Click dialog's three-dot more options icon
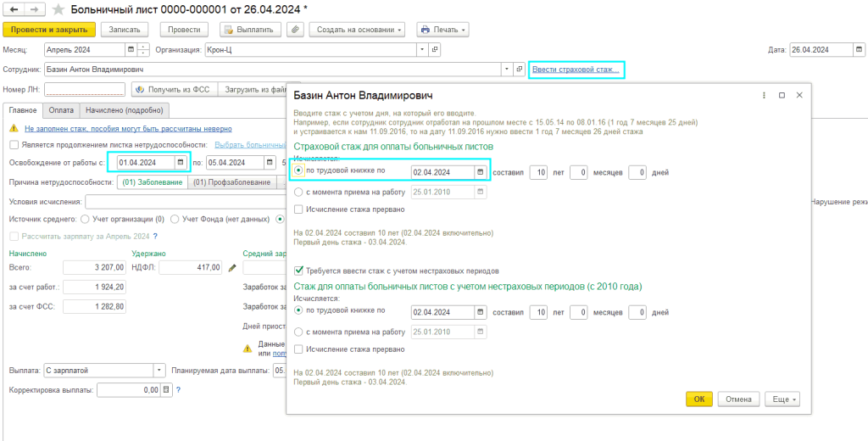 click(765, 95)
